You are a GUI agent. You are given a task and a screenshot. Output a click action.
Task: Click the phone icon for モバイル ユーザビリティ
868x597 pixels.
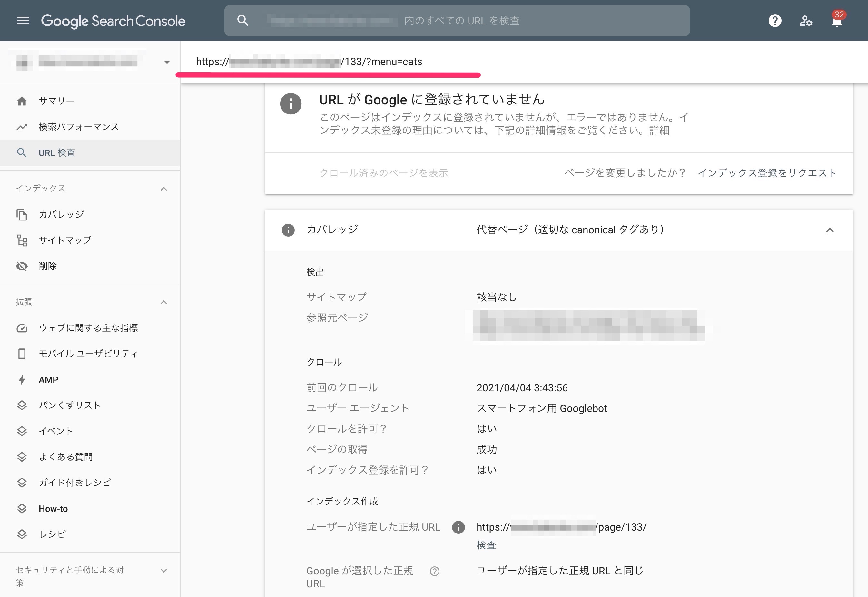pyautogui.click(x=22, y=354)
